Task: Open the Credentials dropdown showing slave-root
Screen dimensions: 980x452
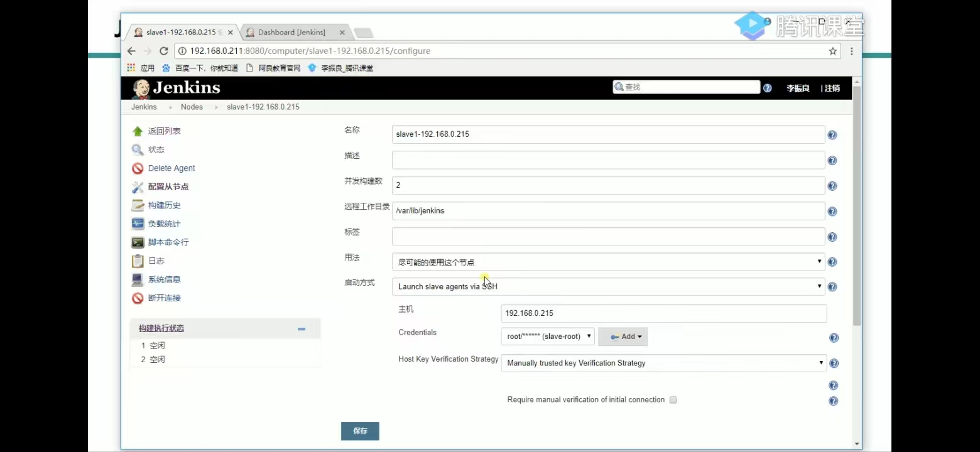Action: coord(548,336)
